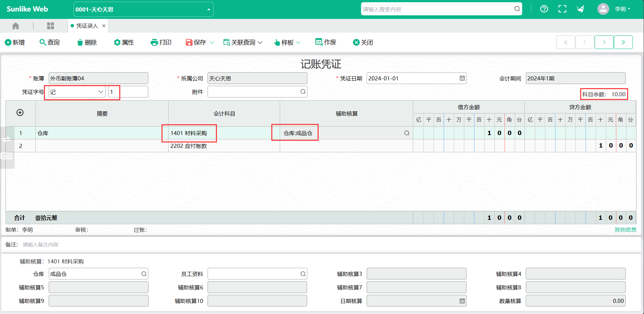
Task: Click the 员工资料 lookup icon
Action: [303, 274]
